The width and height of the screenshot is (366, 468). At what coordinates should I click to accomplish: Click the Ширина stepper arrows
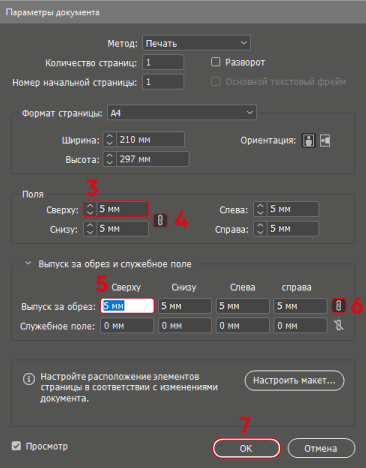(109, 139)
